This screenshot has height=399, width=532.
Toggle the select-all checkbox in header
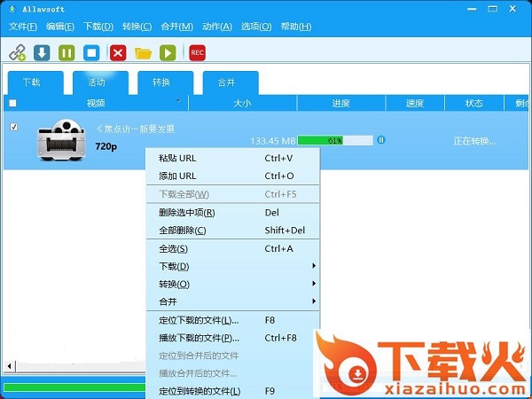click(12, 103)
